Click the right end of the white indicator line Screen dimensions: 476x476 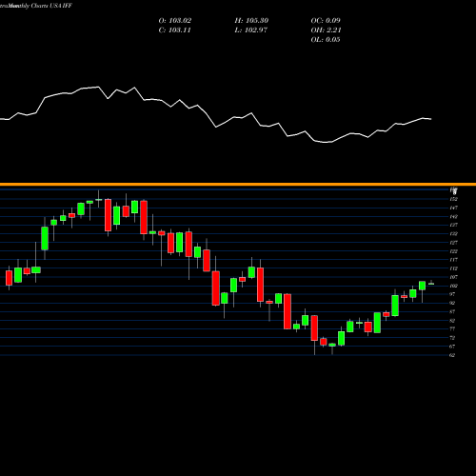pyautogui.click(x=430, y=119)
